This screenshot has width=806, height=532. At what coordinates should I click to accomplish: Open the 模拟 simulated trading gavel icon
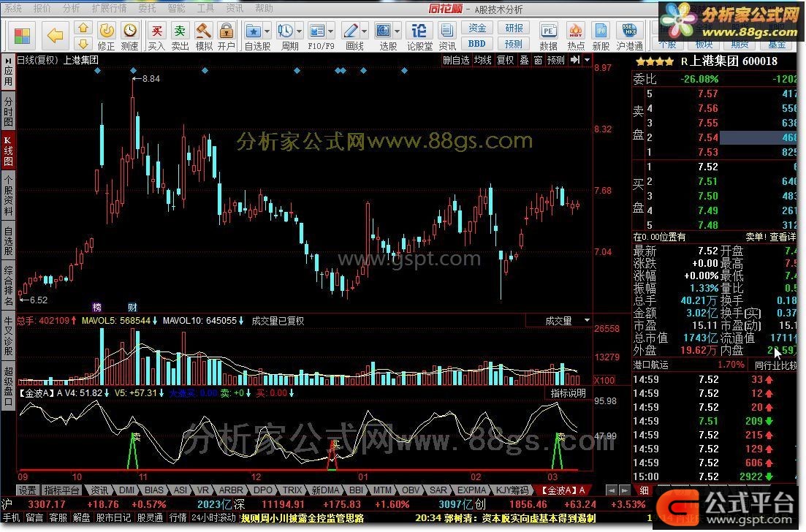(204, 36)
